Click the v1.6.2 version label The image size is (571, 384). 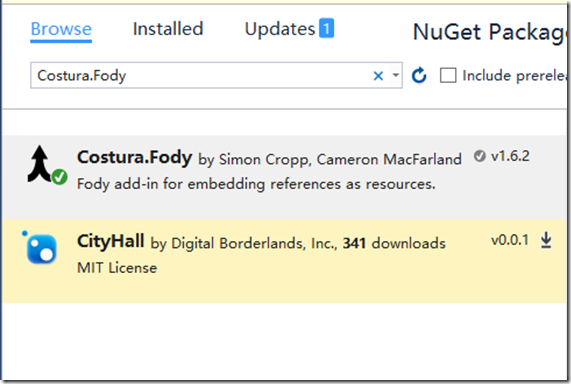point(511,156)
